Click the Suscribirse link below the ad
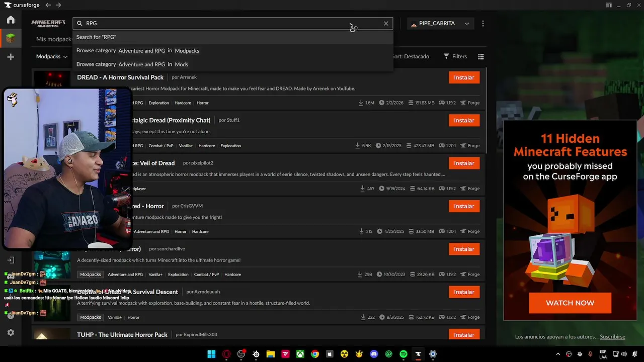644x362 pixels. tap(612, 337)
